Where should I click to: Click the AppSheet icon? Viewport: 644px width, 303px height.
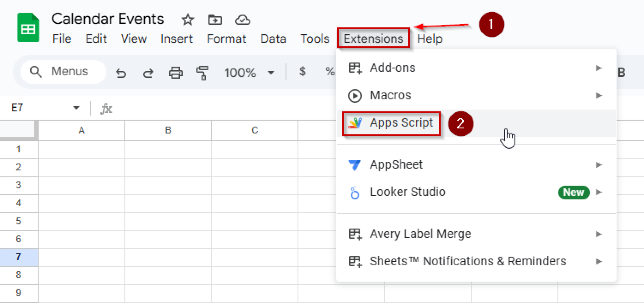tap(355, 164)
